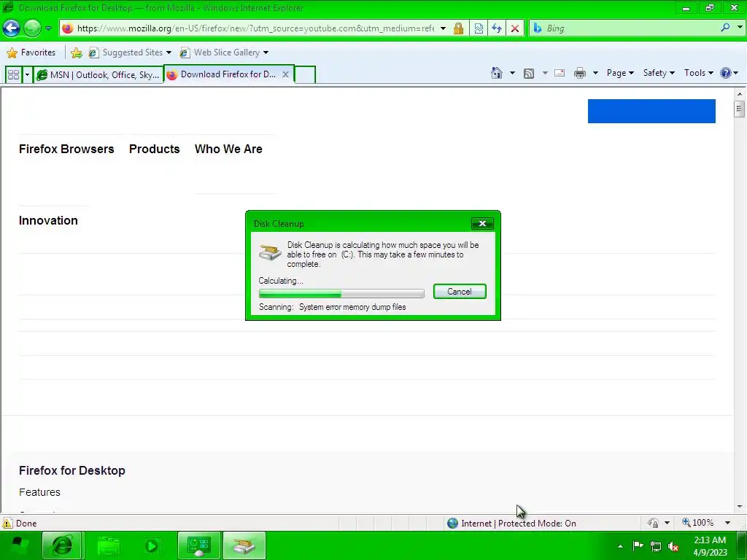
Task: Click the blue button on the webpage
Action: [x=651, y=111]
